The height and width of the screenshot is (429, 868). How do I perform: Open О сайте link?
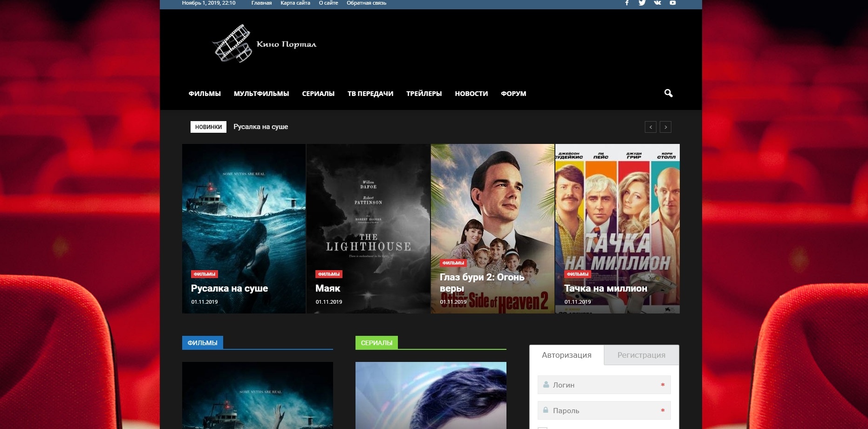coord(328,3)
